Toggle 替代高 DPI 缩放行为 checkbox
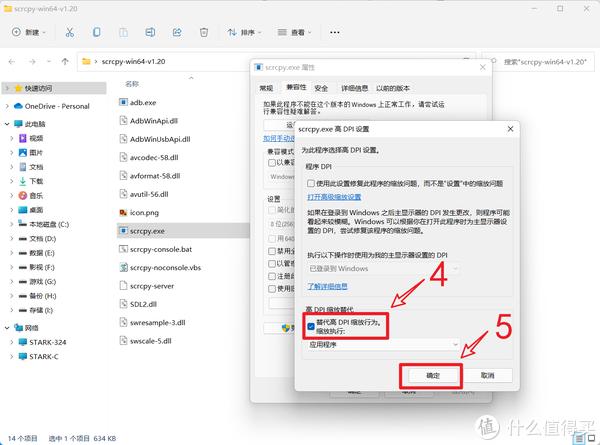Image resolution: width=600 pixels, height=445 pixels. [x=311, y=326]
